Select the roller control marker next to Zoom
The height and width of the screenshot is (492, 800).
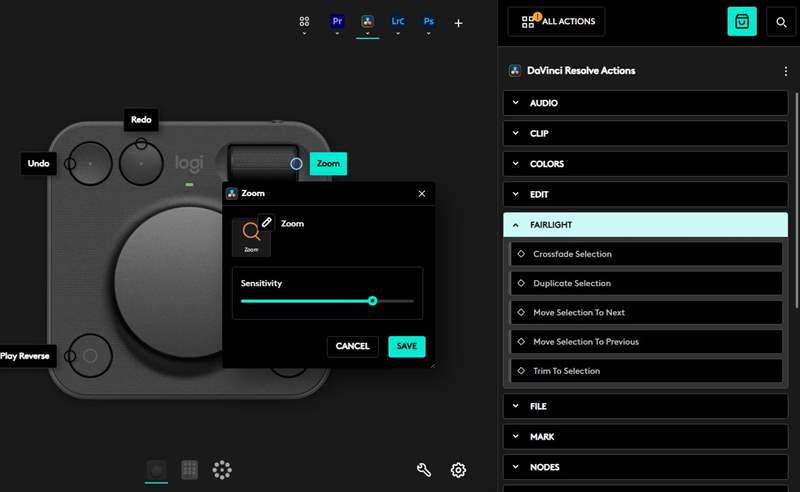pos(296,163)
